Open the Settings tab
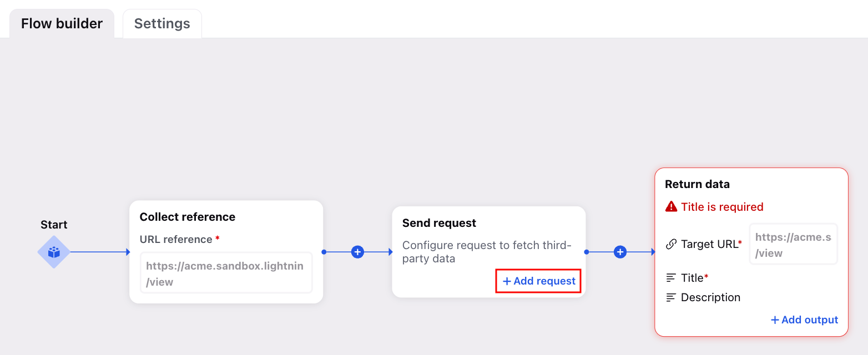The image size is (868, 355). [162, 24]
